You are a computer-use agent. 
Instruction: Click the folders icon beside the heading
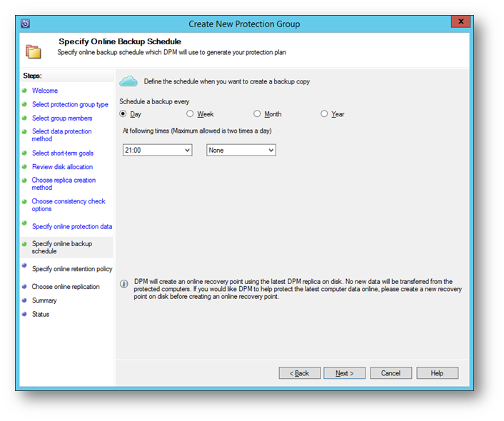pyautogui.click(x=34, y=52)
